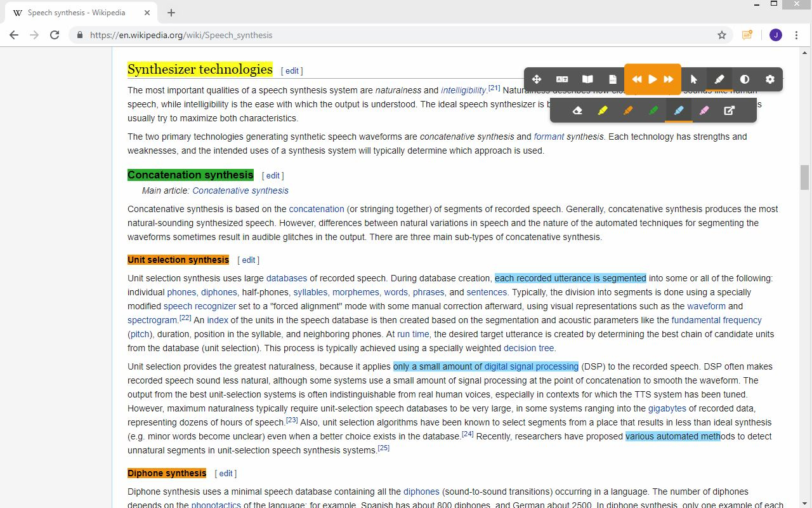Select the eraser tool

577,110
